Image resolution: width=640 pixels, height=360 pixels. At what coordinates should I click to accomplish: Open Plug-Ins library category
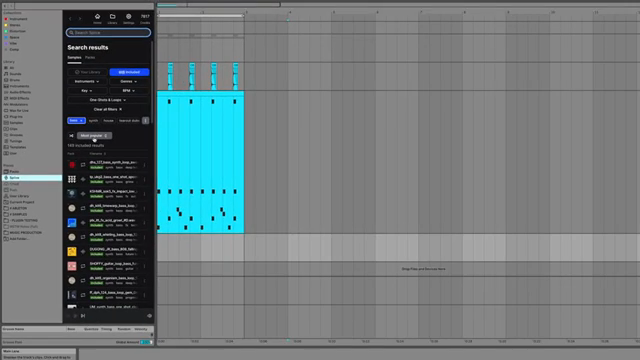[x=16, y=117]
